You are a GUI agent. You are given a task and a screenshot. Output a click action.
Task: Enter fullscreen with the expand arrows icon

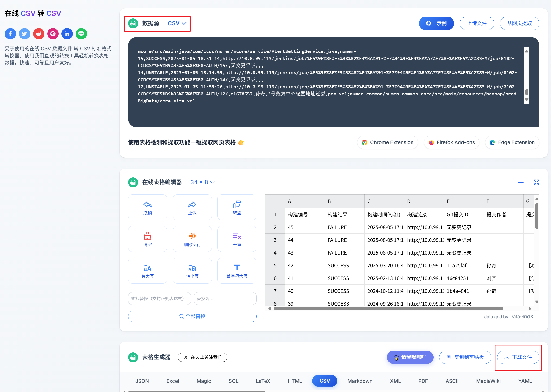click(536, 182)
